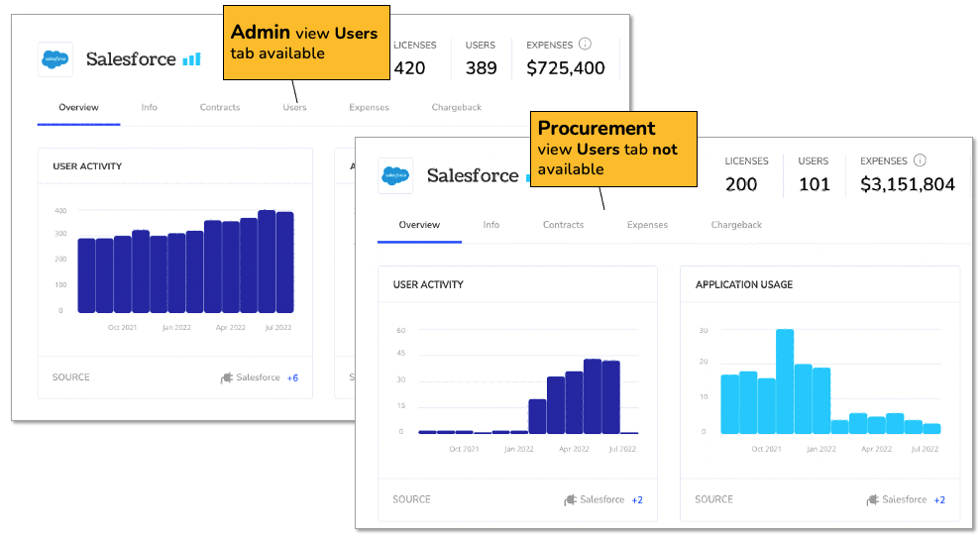Click the Salesforce plug icon in the Admin view's User Activity source

[x=226, y=378]
